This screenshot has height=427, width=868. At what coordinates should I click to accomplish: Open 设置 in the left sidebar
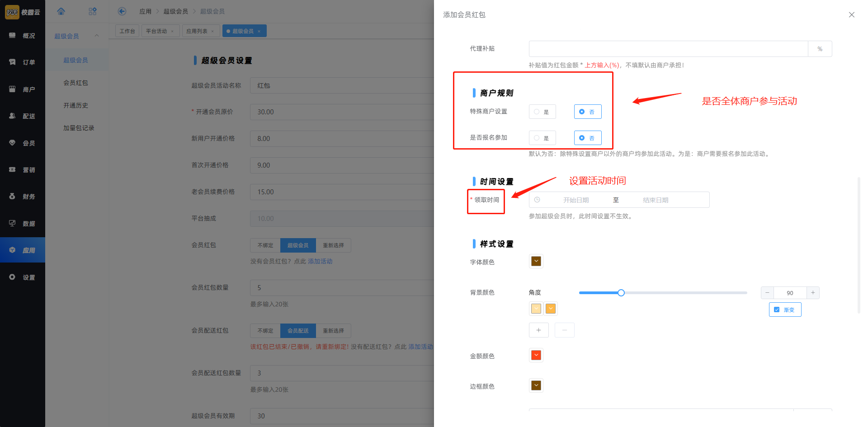pos(23,277)
